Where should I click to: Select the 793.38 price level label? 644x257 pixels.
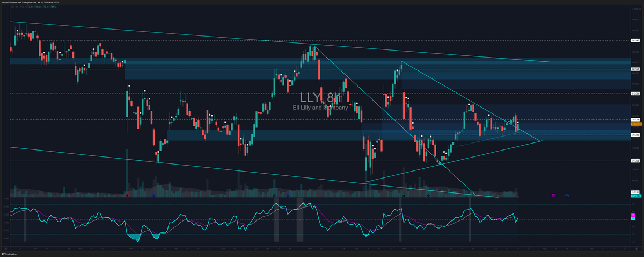[x=635, y=119]
